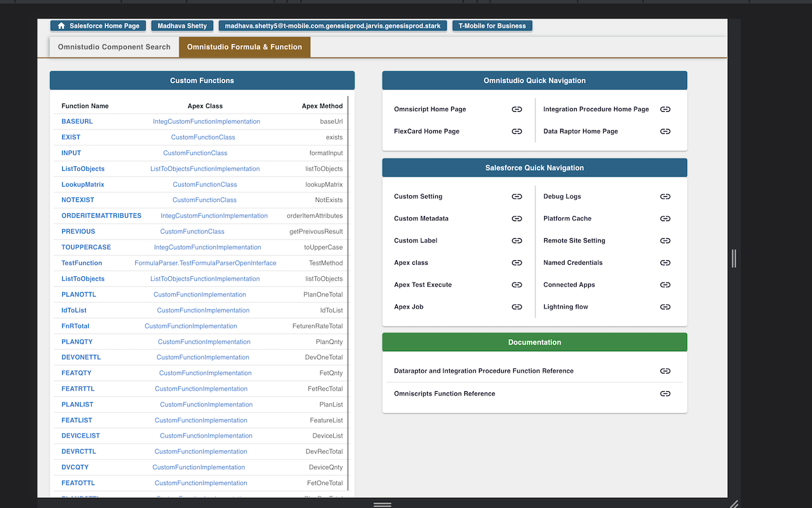Viewport: 812px width, 508px height.
Task: Click the T-Mobile for Business button
Action: click(492, 25)
